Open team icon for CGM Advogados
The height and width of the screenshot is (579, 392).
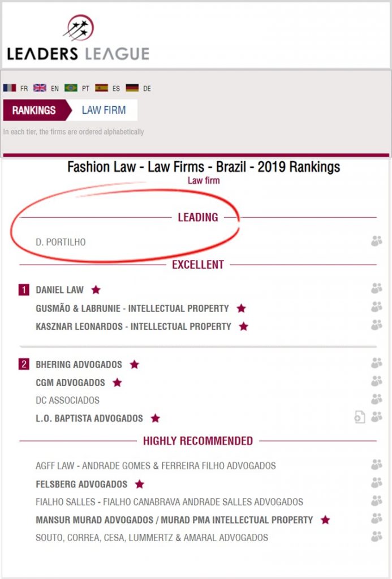(377, 381)
